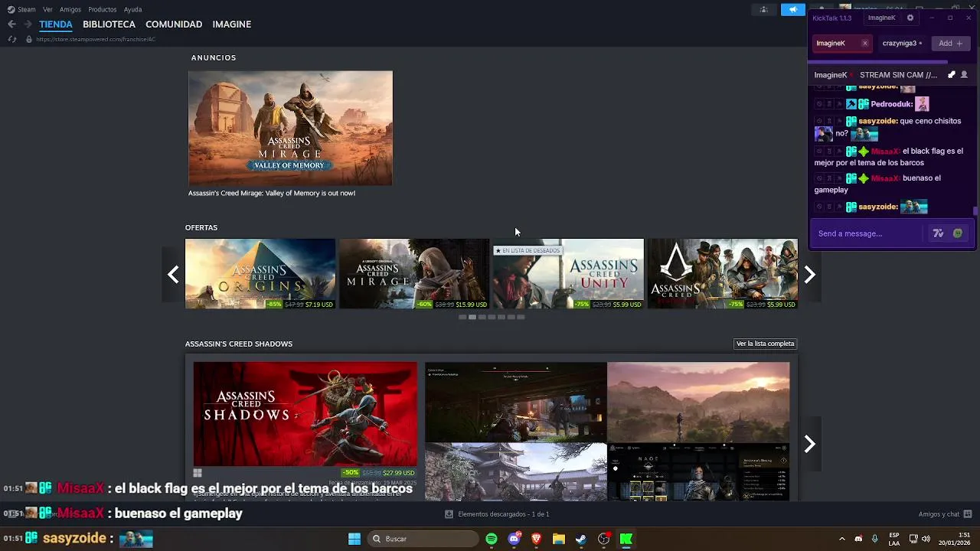Viewport: 980px width, 551px height.
Task: Open the Productos menu
Action: click(x=103, y=9)
